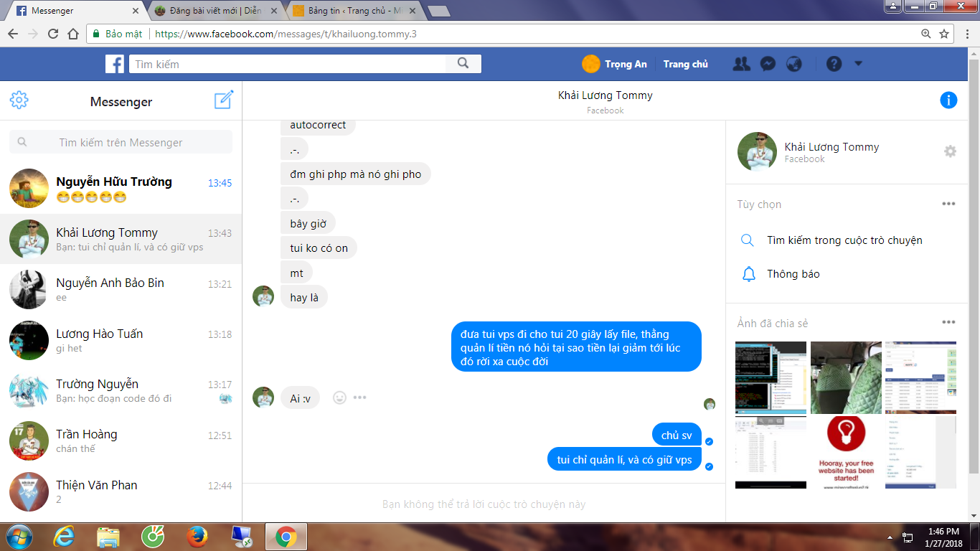
Task: Click the search magnifier button in Facebook bar
Action: point(463,64)
